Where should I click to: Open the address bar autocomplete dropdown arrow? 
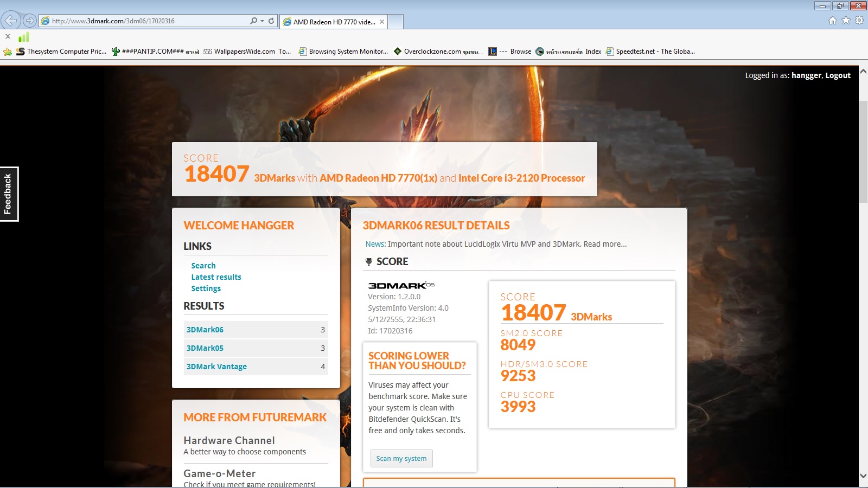[263, 21]
